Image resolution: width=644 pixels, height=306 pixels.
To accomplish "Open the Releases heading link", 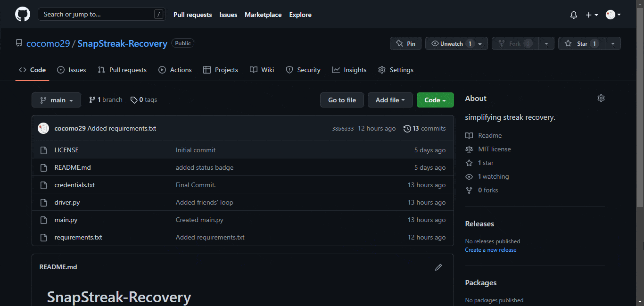I will pyautogui.click(x=479, y=224).
